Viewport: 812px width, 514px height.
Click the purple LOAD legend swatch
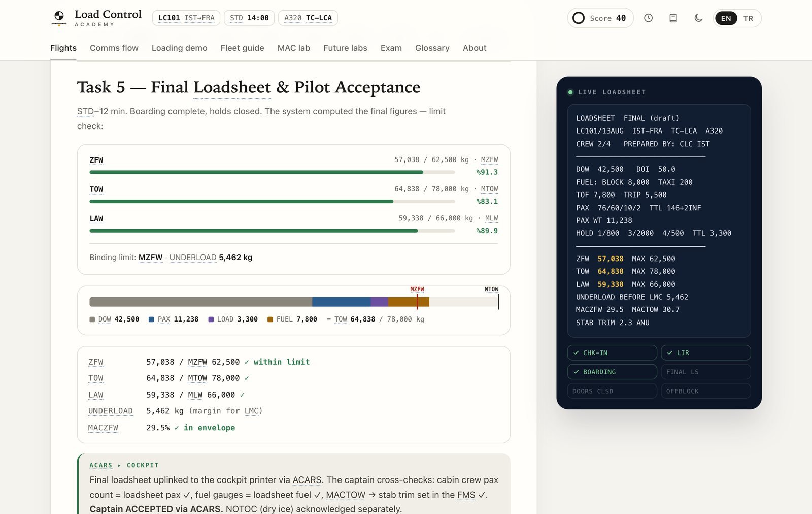pos(211,319)
